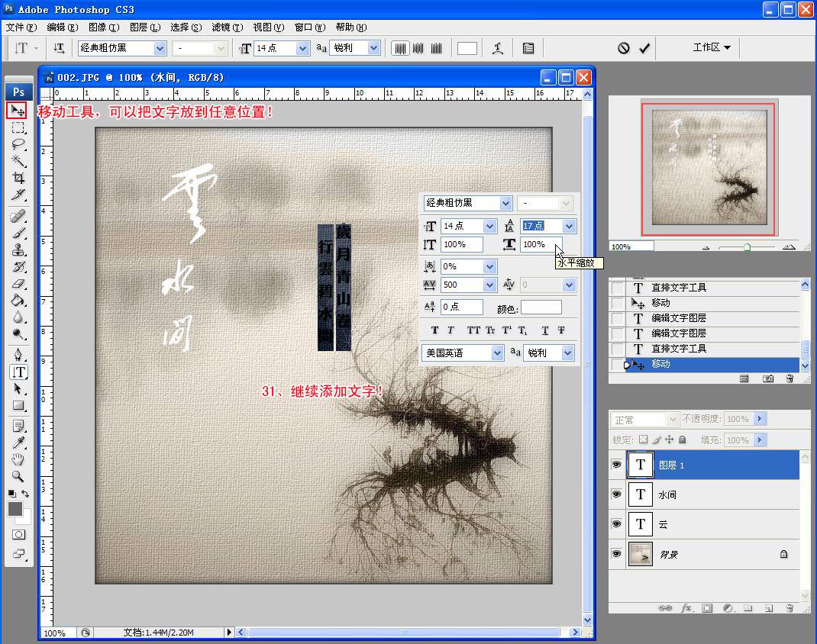Toggle underline in Character panel
This screenshot has width=817, height=644.
pyautogui.click(x=545, y=330)
